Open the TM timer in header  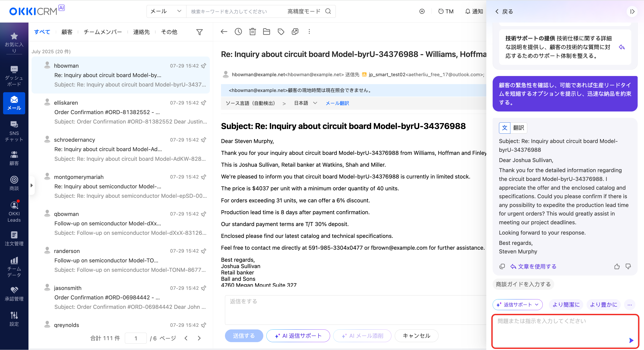pyautogui.click(x=446, y=11)
